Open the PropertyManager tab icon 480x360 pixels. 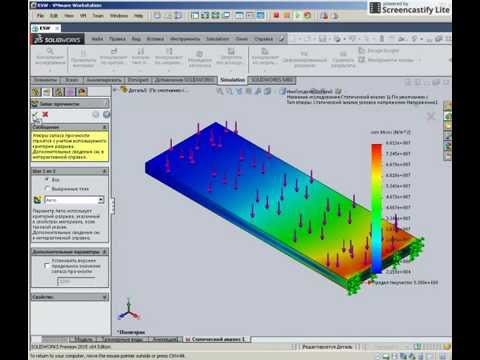(47, 92)
